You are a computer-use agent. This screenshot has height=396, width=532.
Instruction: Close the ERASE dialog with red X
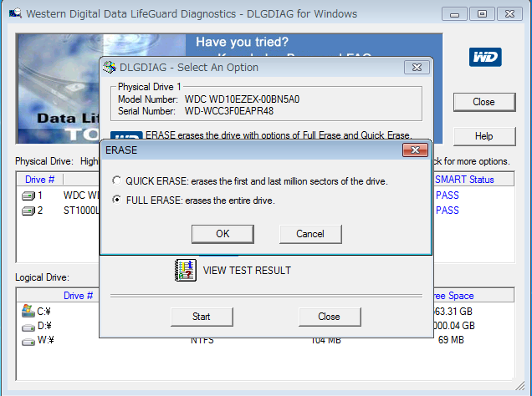415,150
